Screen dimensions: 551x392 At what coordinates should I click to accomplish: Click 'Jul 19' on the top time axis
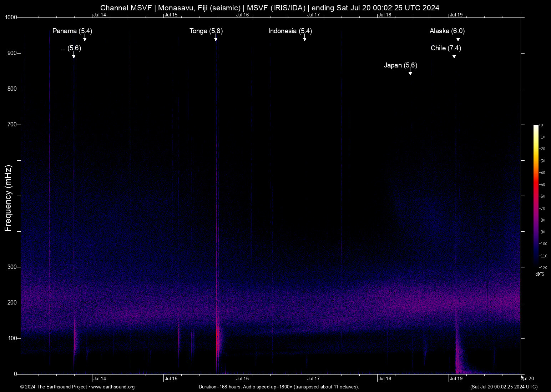point(456,15)
